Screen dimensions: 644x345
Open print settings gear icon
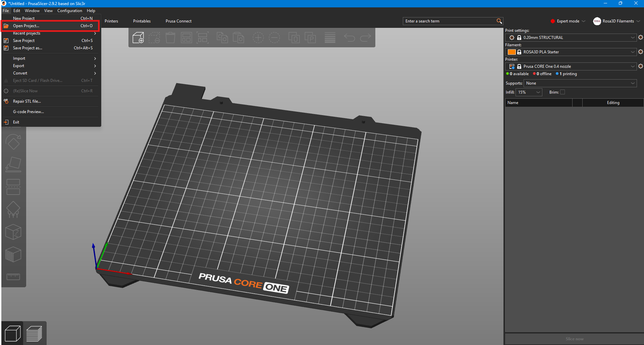(x=640, y=38)
